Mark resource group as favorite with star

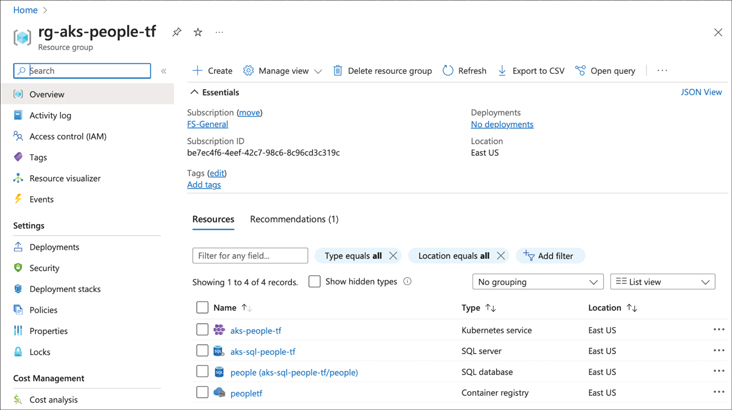click(198, 33)
